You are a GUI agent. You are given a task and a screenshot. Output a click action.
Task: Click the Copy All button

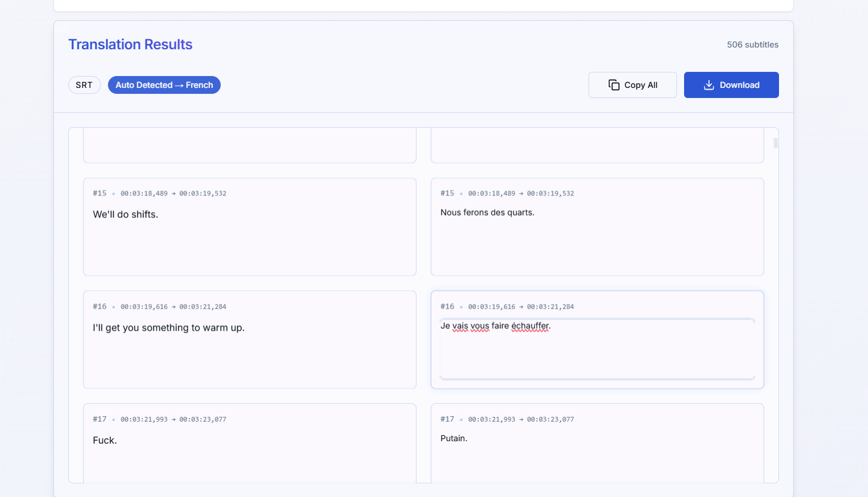pos(632,85)
